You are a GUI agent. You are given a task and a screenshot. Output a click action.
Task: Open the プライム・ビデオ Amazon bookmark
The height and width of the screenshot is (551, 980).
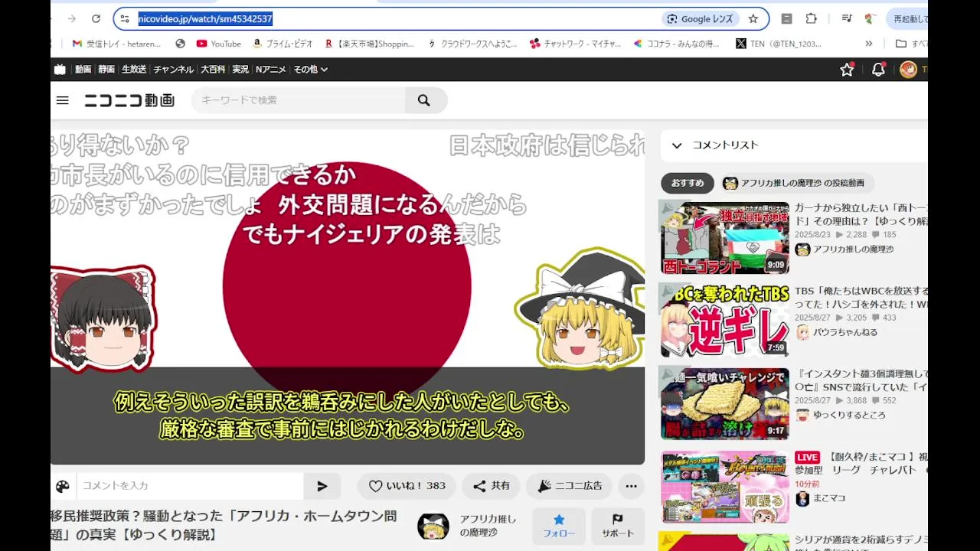(x=283, y=44)
